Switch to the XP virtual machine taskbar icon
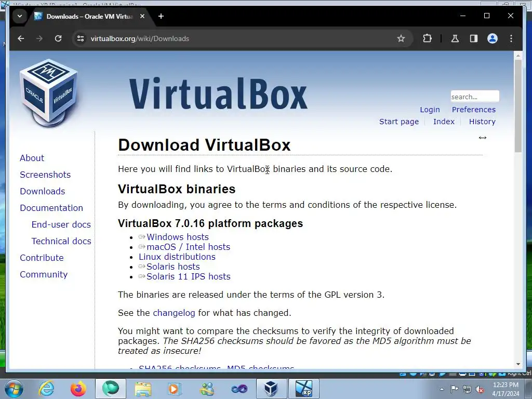532x399 pixels. (x=303, y=389)
